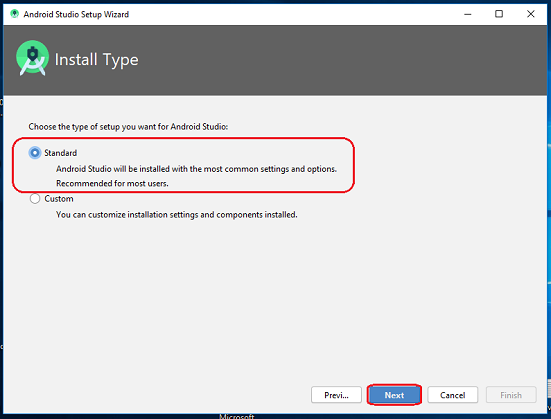Go back with the Previ... button
Image resolution: width=551 pixels, height=419 pixels.
coord(336,395)
